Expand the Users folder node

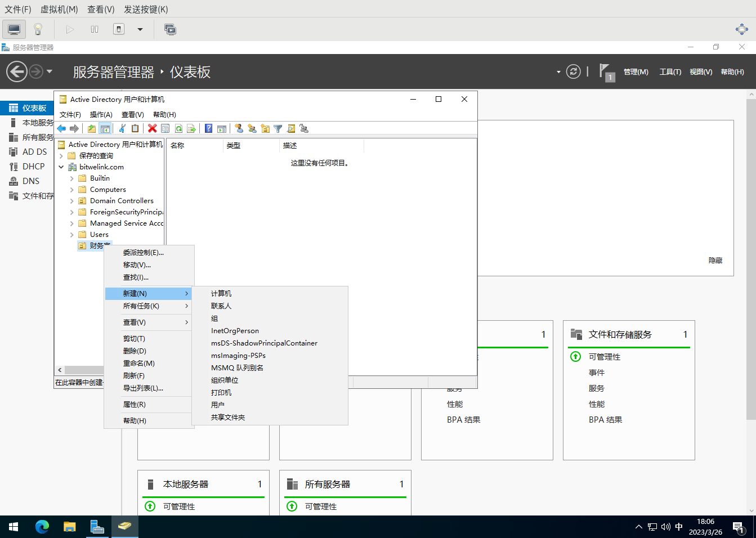pos(71,235)
